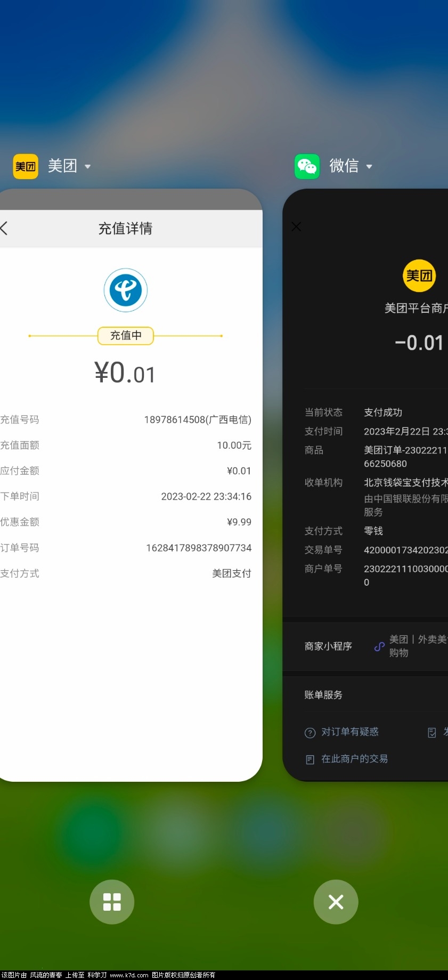Viewport: 448px width, 980px height.
Task: Tap the 微信 app name label
Action: (344, 166)
